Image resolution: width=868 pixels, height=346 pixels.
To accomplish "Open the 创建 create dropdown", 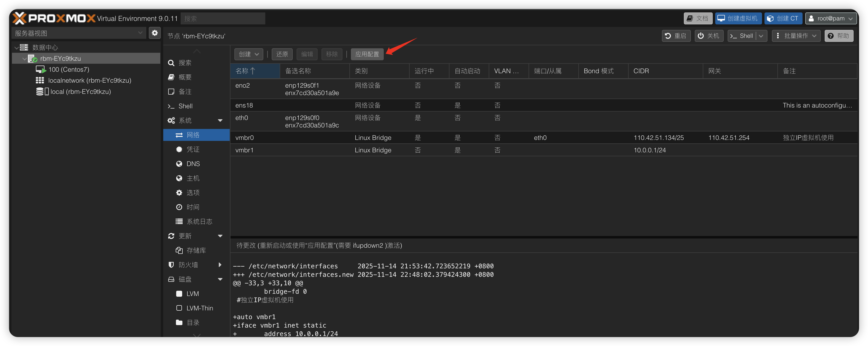I will 249,54.
